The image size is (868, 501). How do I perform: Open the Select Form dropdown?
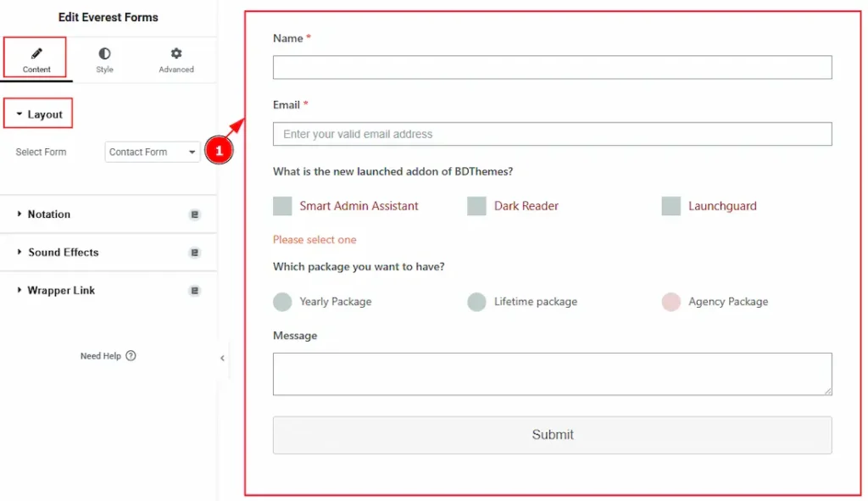tap(153, 152)
